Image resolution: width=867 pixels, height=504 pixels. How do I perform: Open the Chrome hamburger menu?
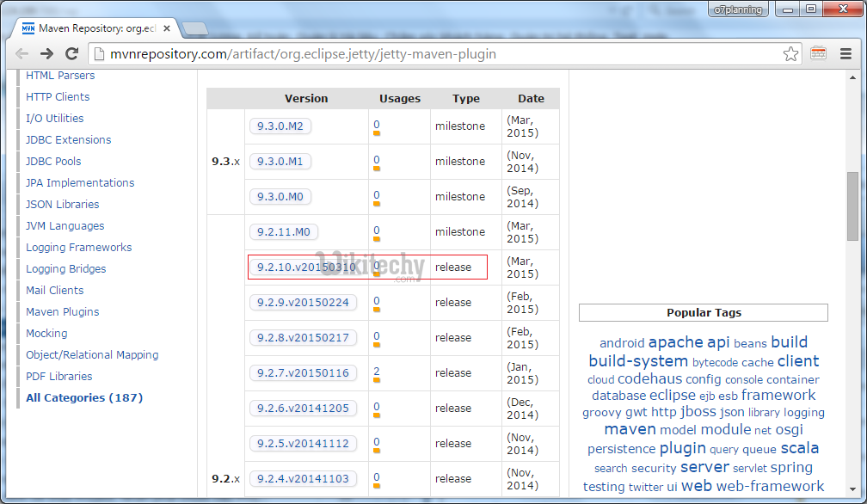pyautogui.click(x=845, y=53)
